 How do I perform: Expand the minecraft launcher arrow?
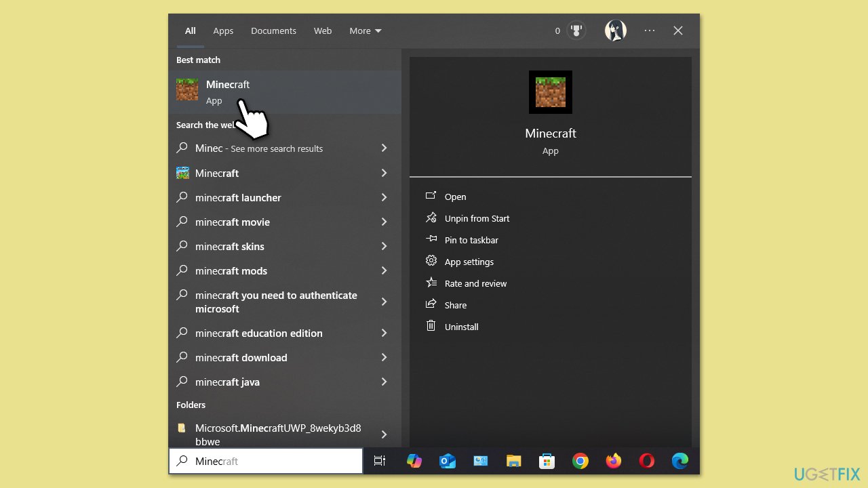point(384,197)
